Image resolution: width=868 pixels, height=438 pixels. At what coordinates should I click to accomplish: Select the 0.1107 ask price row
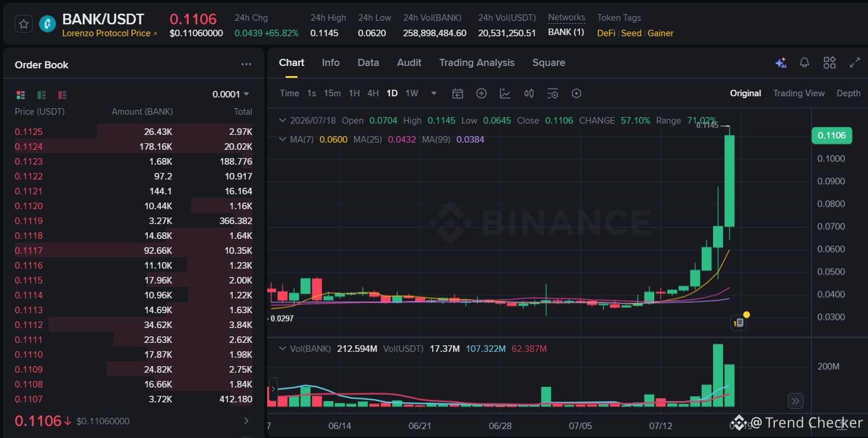[134, 399]
